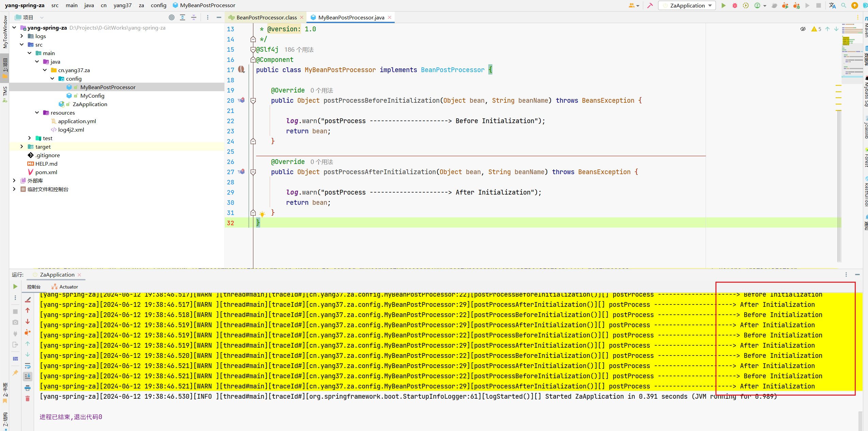Click the class gutter icon on line 17
Image resolution: width=868 pixels, height=431 pixels.
pyautogui.click(x=241, y=69)
